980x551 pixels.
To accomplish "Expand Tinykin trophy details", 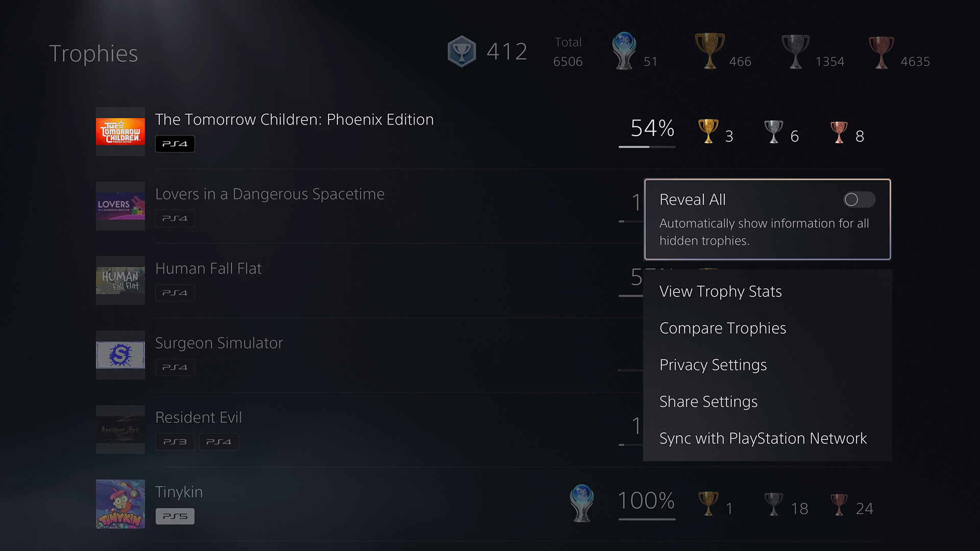I will [336, 502].
